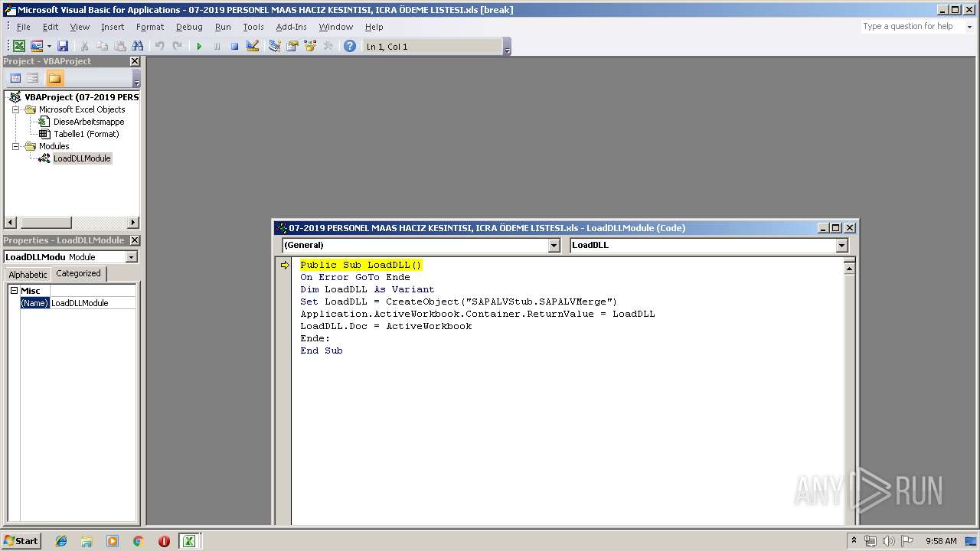
Task: Open the Properties Window toolbar icon
Action: coord(292,47)
